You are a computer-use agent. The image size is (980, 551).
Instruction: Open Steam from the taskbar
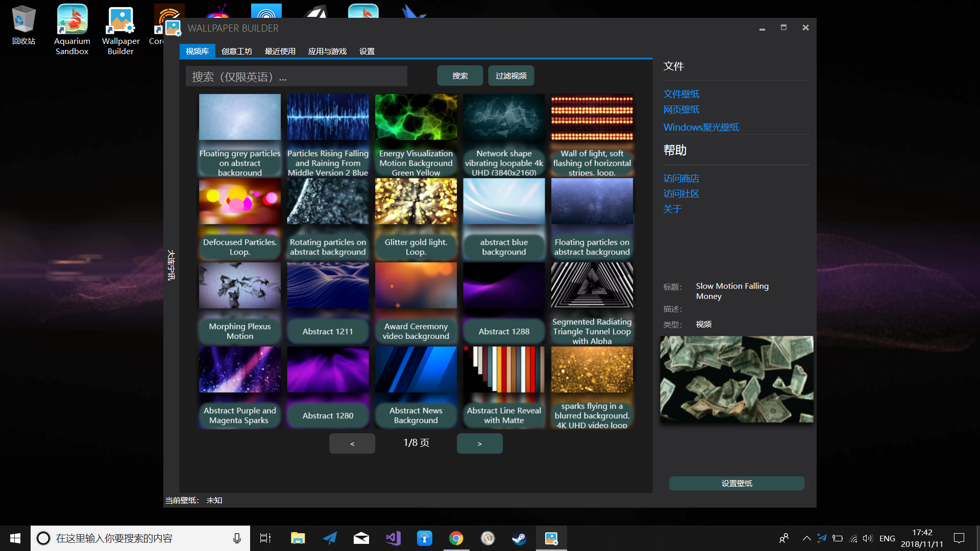(x=519, y=538)
